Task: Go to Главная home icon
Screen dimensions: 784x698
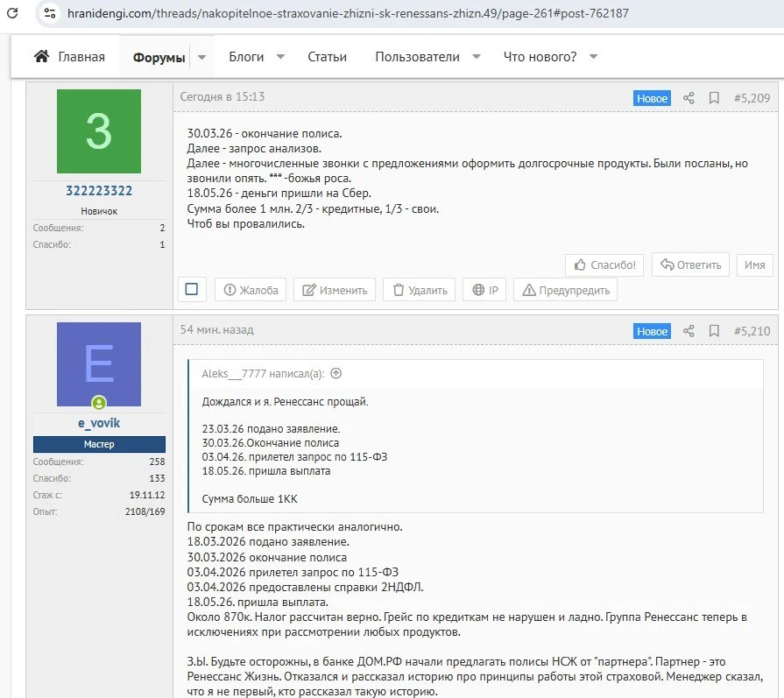Action: [x=41, y=56]
